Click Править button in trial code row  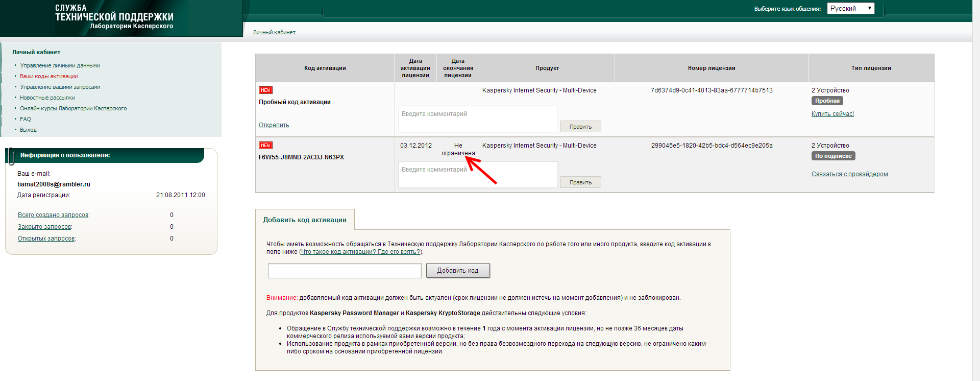click(581, 127)
